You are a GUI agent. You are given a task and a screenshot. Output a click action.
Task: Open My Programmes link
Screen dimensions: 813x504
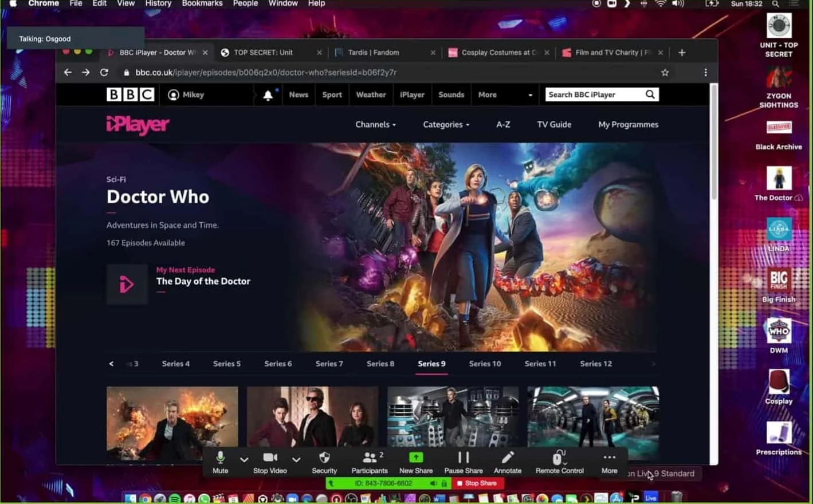[629, 125]
